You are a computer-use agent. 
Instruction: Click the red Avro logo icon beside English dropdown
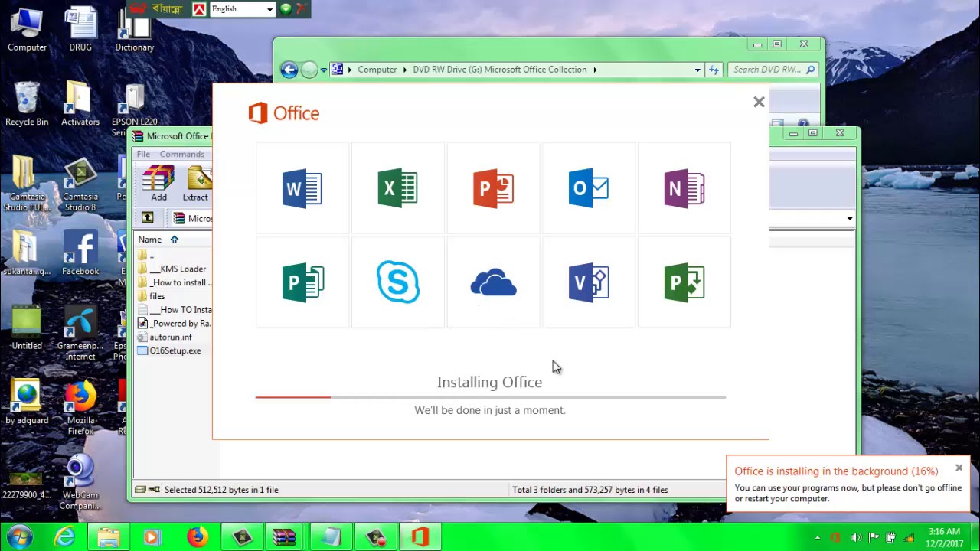point(199,9)
